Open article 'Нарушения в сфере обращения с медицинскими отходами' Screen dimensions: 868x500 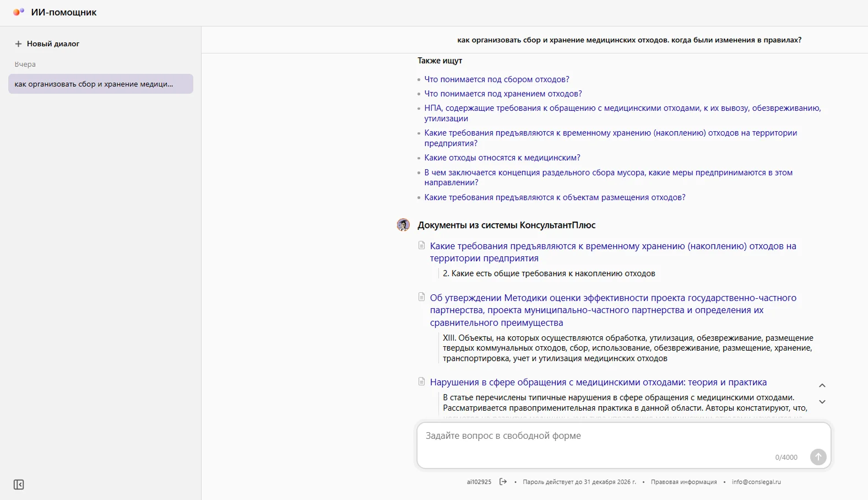[598, 382]
